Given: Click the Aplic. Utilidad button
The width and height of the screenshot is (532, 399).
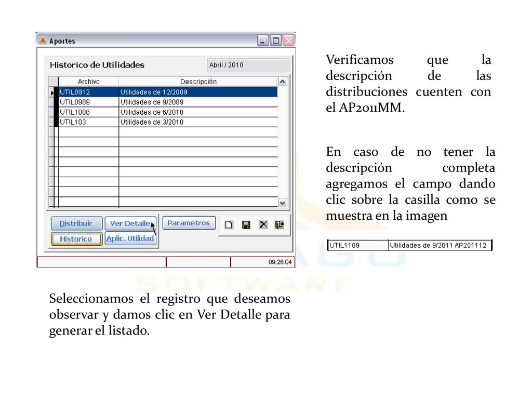Looking at the screenshot, I should (130, 238).
